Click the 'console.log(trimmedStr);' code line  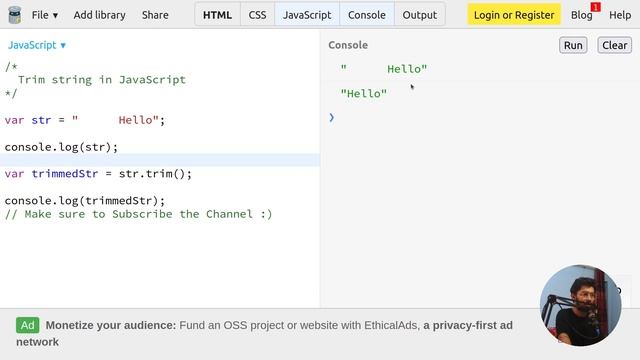pyautogui.click(x=85, y=201)
